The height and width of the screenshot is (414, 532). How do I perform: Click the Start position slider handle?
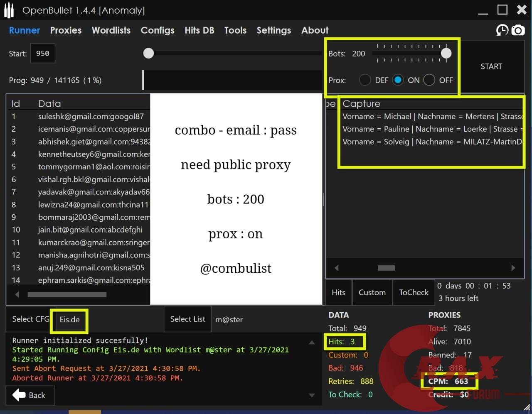pos(148,53)
